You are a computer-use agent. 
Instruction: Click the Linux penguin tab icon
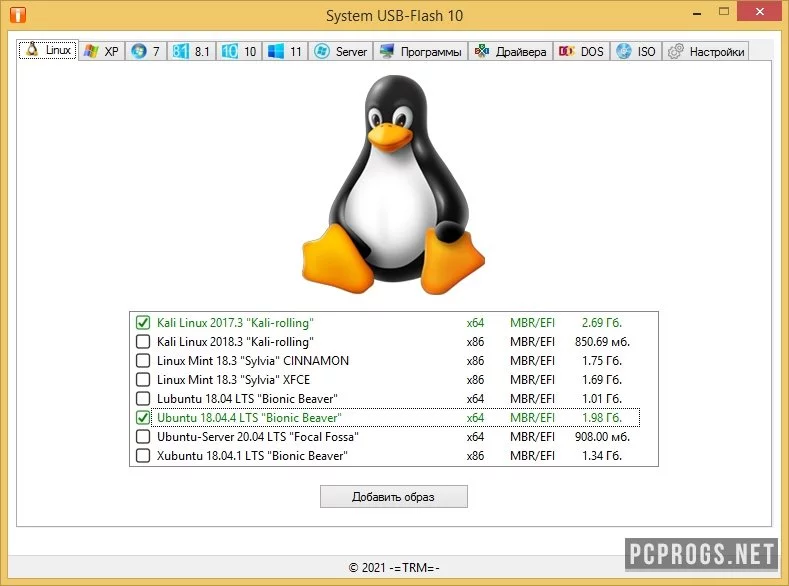(32, 49)
